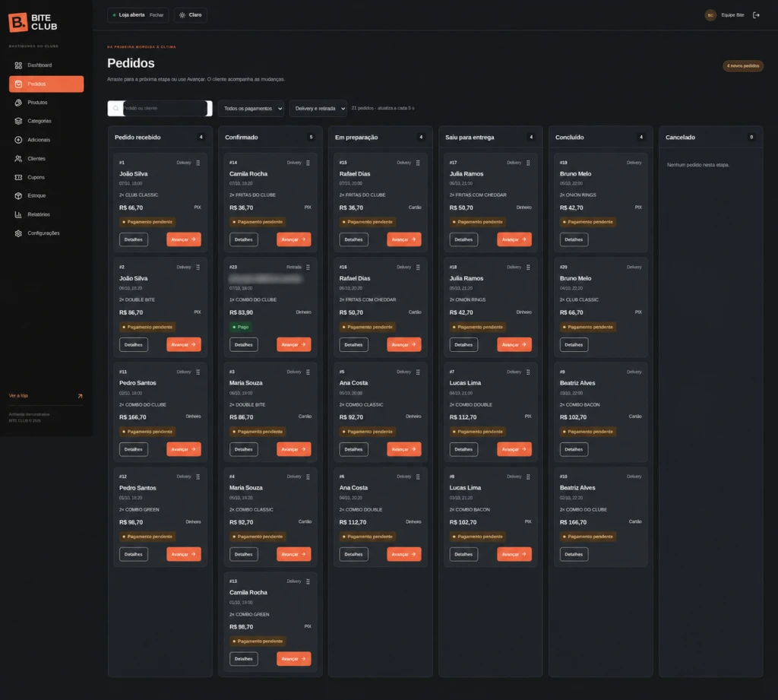Open the Clientes page
Image resolution: width=778 pixels, height=700 pixels.
[x=46, y=159]
